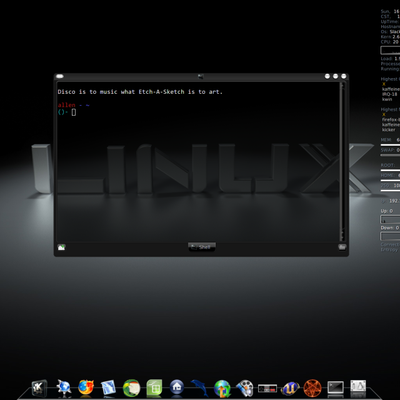Open the round green dock icon

coord(131,388)
